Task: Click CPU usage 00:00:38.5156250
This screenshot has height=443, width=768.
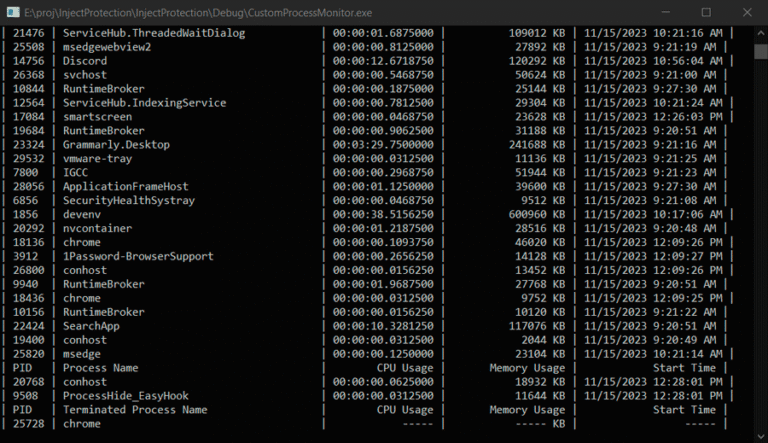Action: [383, 215]
